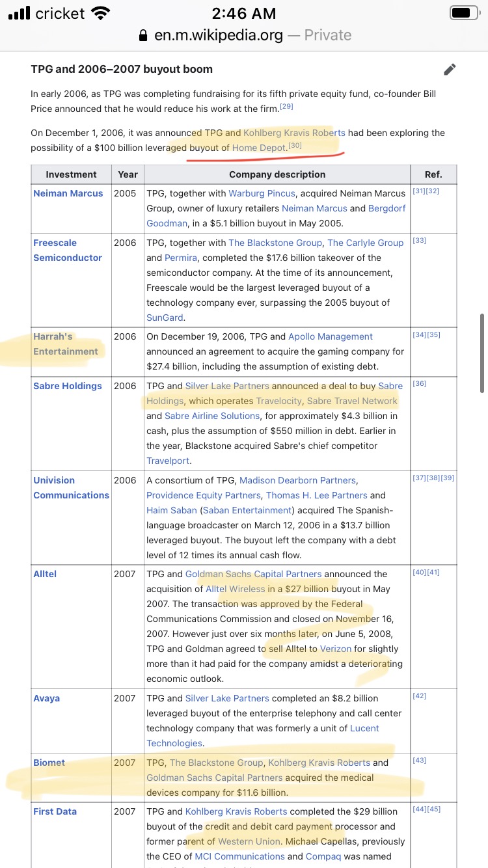Open Alltel investment link in first column
The width and height of the screenshot is (488, 868).
coord(45,574)
